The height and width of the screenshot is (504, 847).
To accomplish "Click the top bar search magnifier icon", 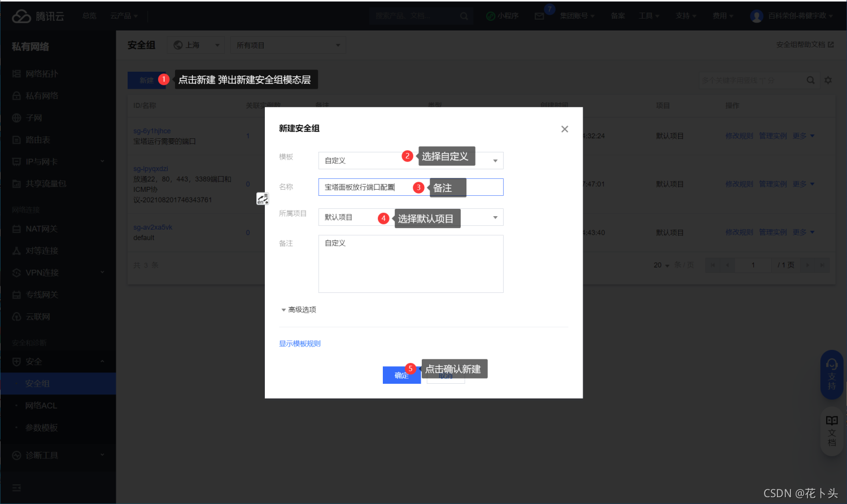I will 464,16.
